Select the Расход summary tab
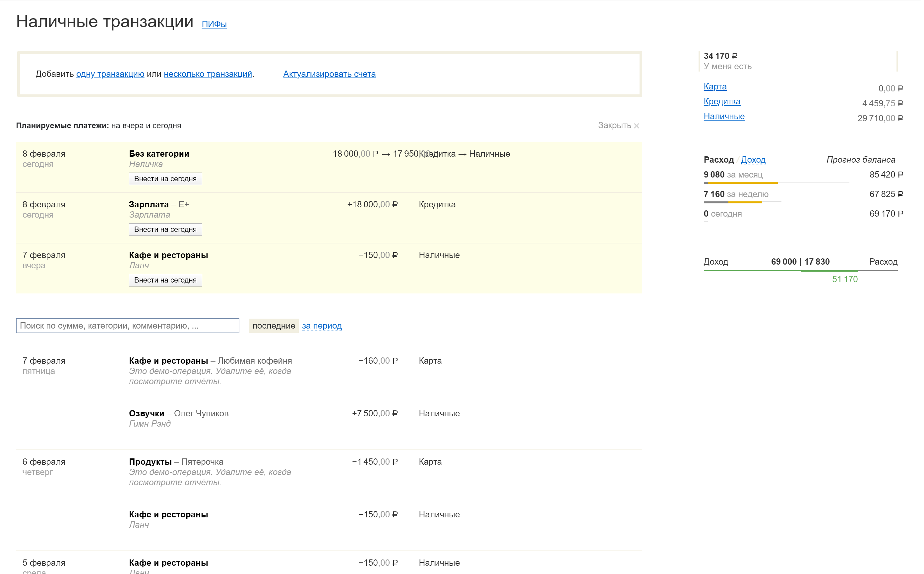The image size is (924, 574). pos(718,160)
